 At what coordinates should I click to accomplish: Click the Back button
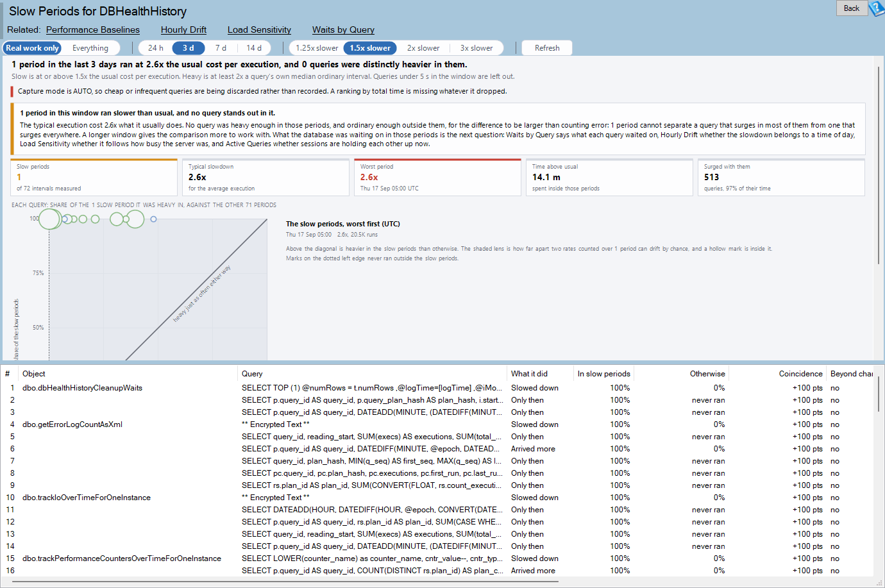(x=852, y=8)
